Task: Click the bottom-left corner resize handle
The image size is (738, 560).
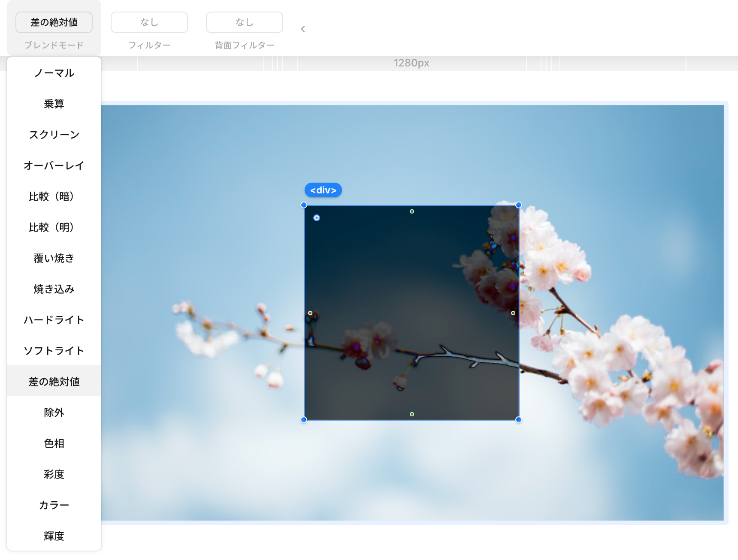Action: [x=304, y=420]
